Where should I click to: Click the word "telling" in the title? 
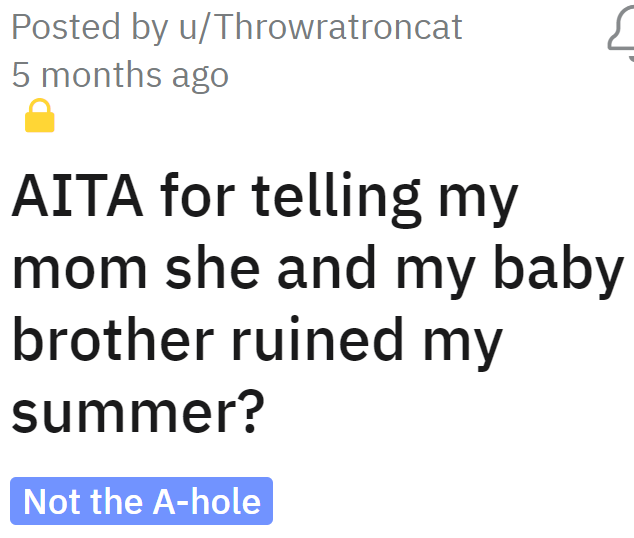click(x=337, y=197)
